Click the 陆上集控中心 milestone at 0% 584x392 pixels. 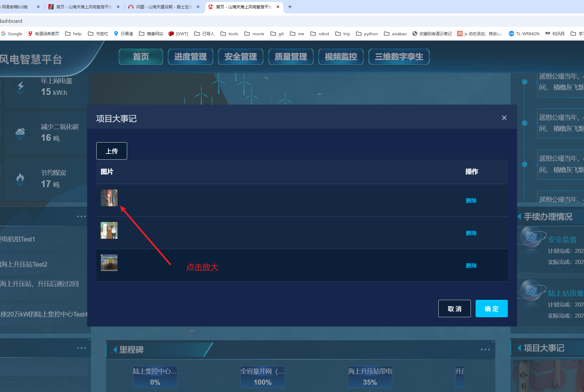click(x=155, y=377)
